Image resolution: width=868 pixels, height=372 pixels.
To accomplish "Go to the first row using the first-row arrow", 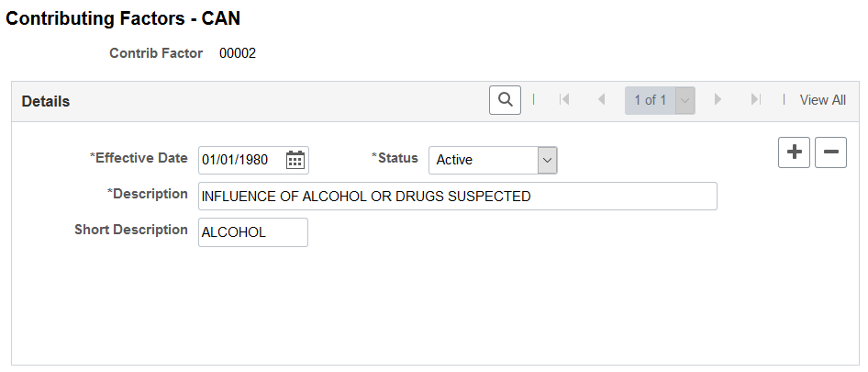I will (564, 100).
